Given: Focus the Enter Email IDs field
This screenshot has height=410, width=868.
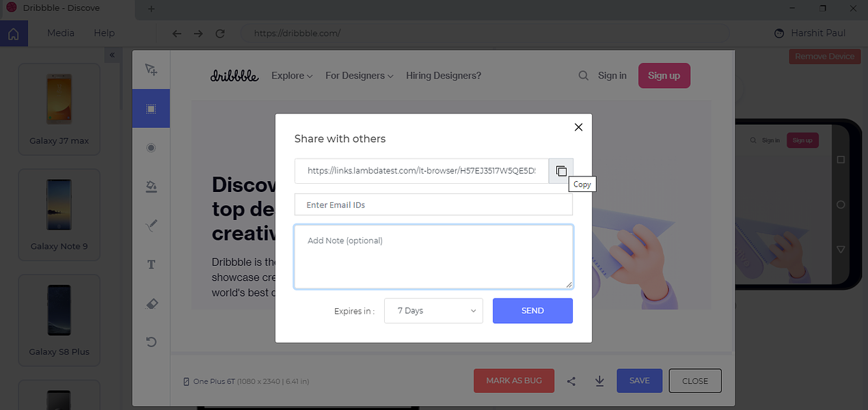Looking at the screenshot, I should 433,205.
